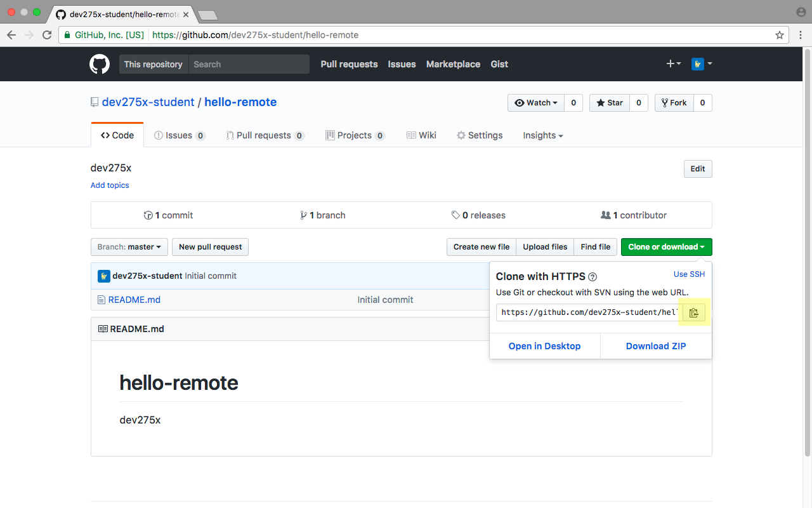
Task: Close the hello-remote browser tab
Action: point(186,14)
